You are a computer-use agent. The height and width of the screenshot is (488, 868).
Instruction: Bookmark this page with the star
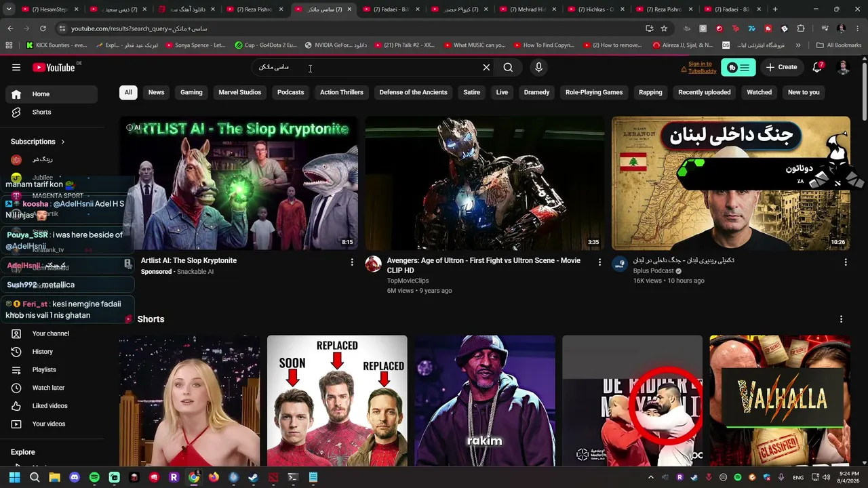click(x=664, y=28)
